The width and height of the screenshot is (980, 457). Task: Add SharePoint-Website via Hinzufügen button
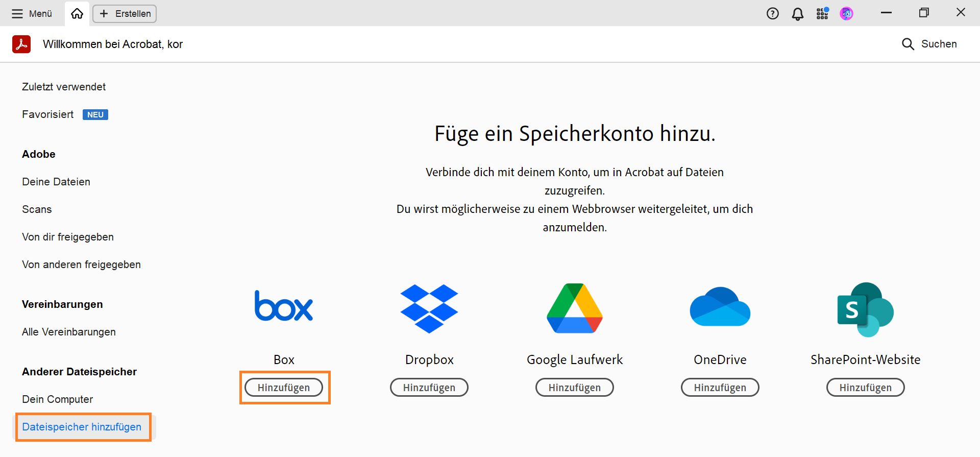[x=866, y=388]
